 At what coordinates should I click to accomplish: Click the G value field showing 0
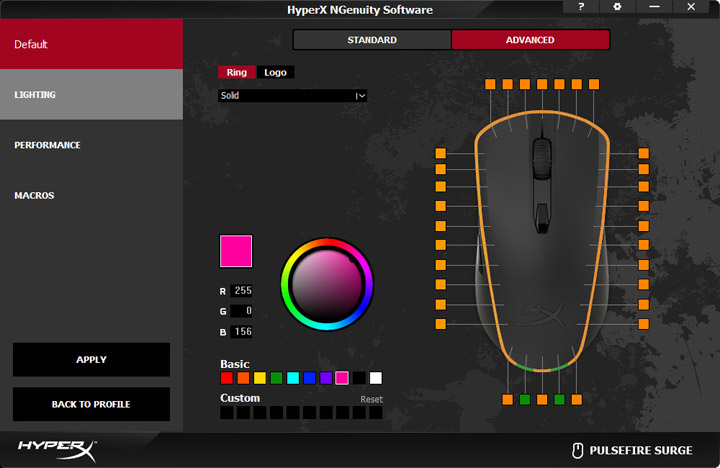point(242,311)
